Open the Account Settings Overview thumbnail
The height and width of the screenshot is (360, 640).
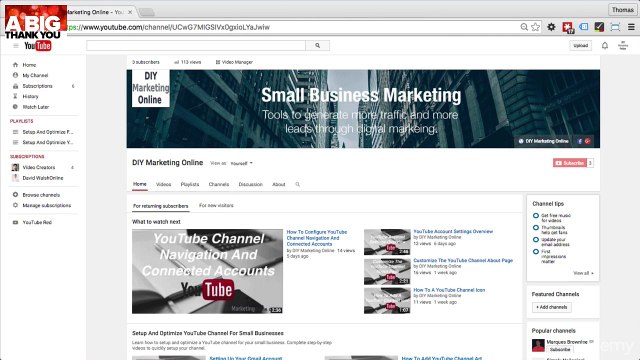pos(387,242)
